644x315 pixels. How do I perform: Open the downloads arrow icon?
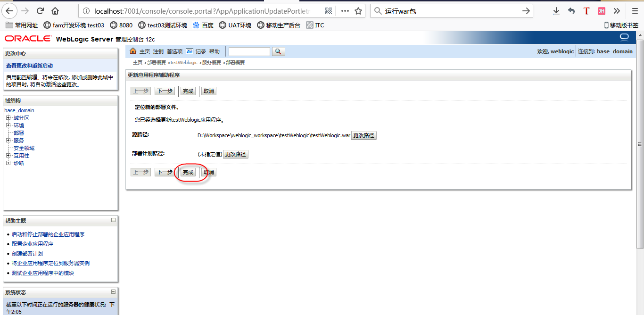point(556,11)
